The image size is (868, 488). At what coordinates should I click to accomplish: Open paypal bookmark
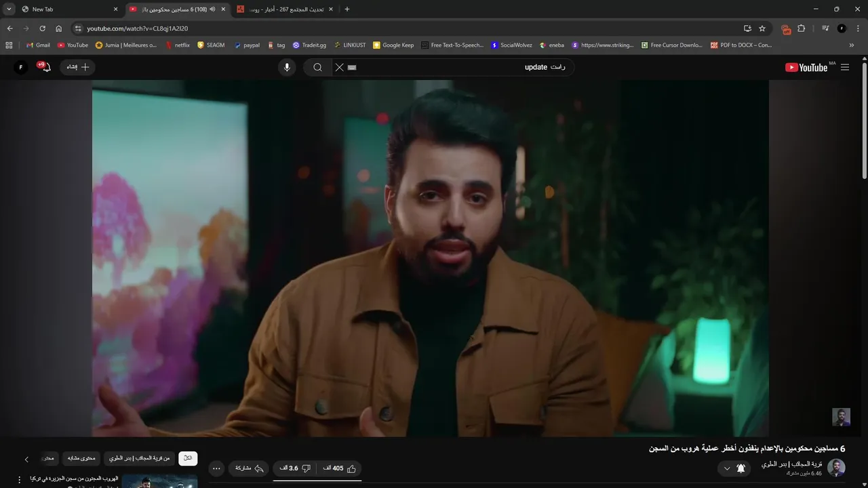(247, 45)
